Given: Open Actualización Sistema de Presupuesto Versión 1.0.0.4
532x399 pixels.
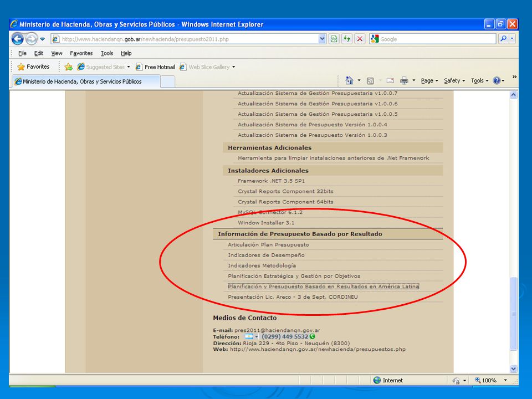Looking at the screenshot, I should 312,125.
